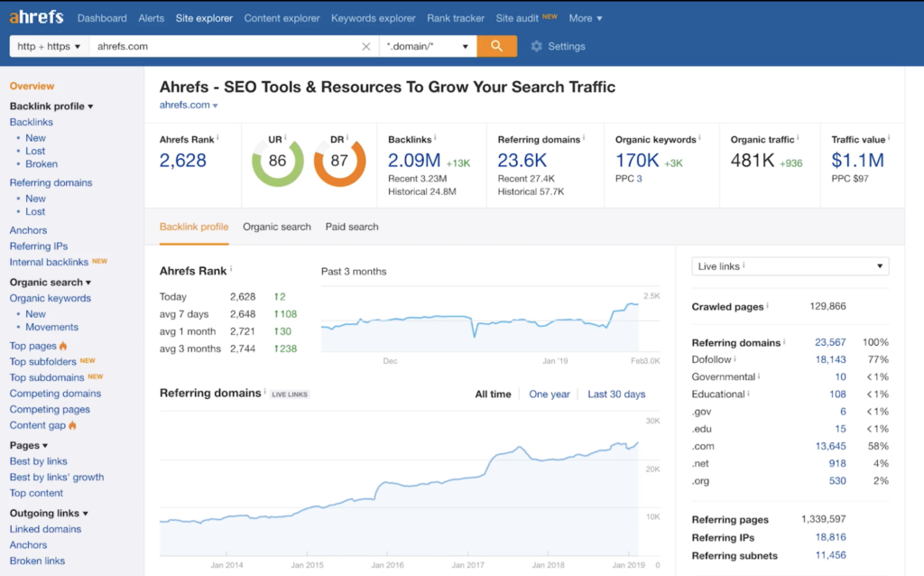The image size is (924, 576).
Task: Click the info icon next to Dofollow
Action: point(735,358)
